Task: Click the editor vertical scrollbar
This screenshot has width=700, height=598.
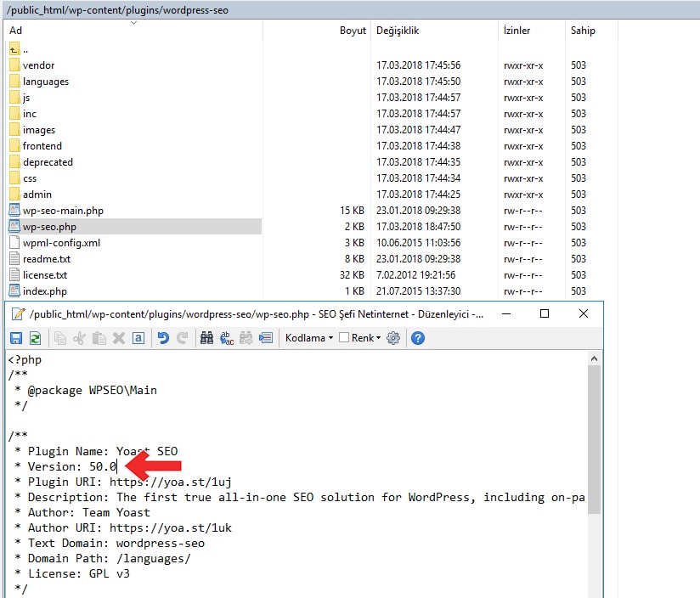Action: [593, 442]
